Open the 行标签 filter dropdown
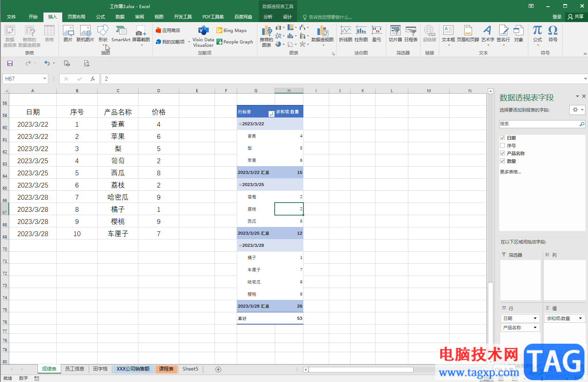Viewport: 588px width, 382px height. click(x=271, y=114)
